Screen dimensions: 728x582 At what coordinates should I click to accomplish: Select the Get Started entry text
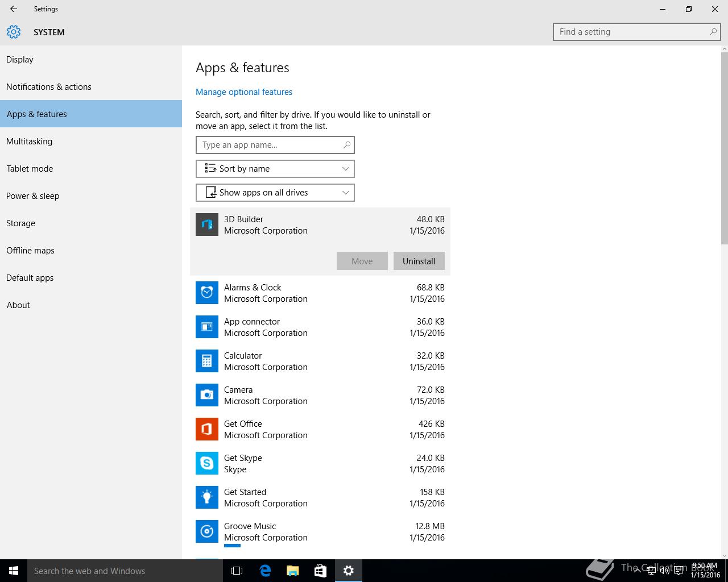click(245, 492)
